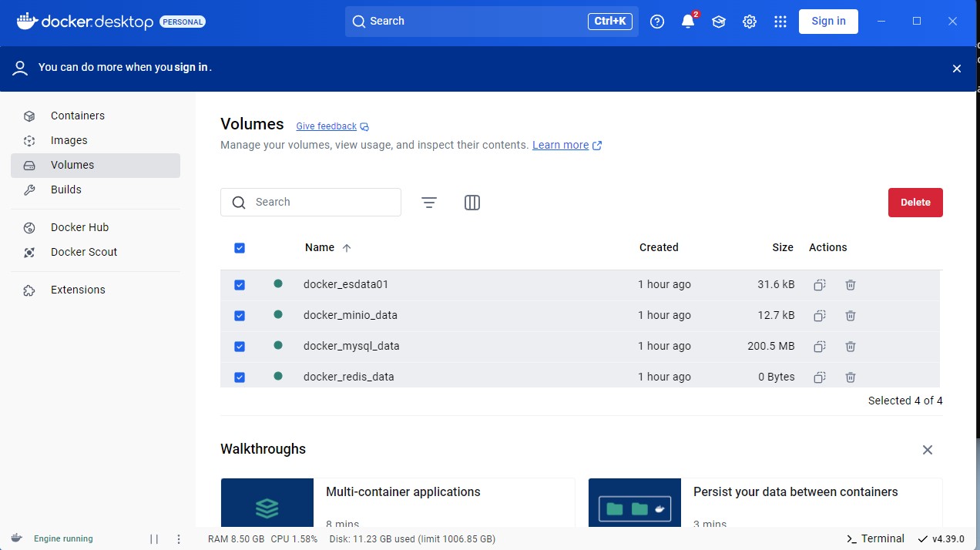Viewport: 980px width, 550px height.
Task: Uncheck the docker_minio_data checkbox
Action: [x=240, y=316]
